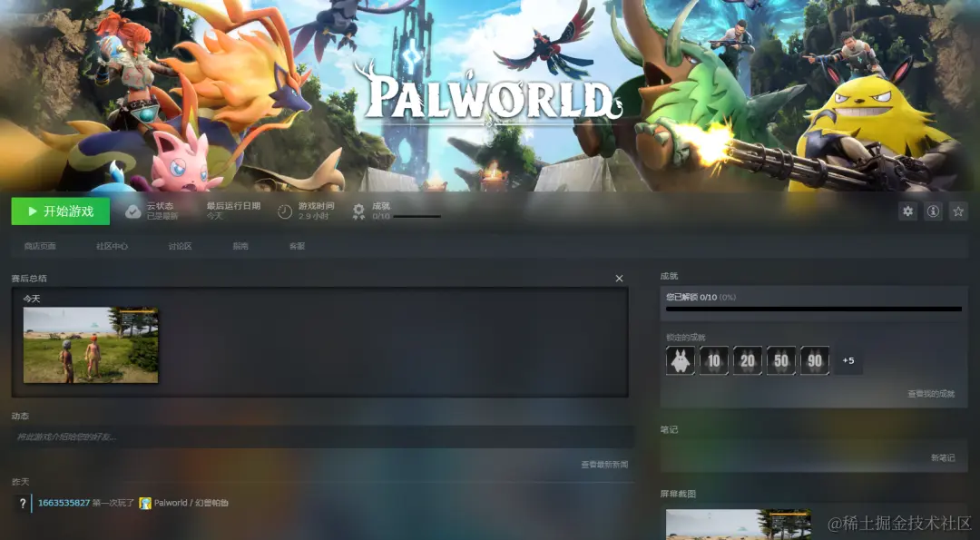Close the 赛后总结 post-game summary panel
Image resolution: width=980 pixels, height=540 pixels.
(x=619, y=278)
